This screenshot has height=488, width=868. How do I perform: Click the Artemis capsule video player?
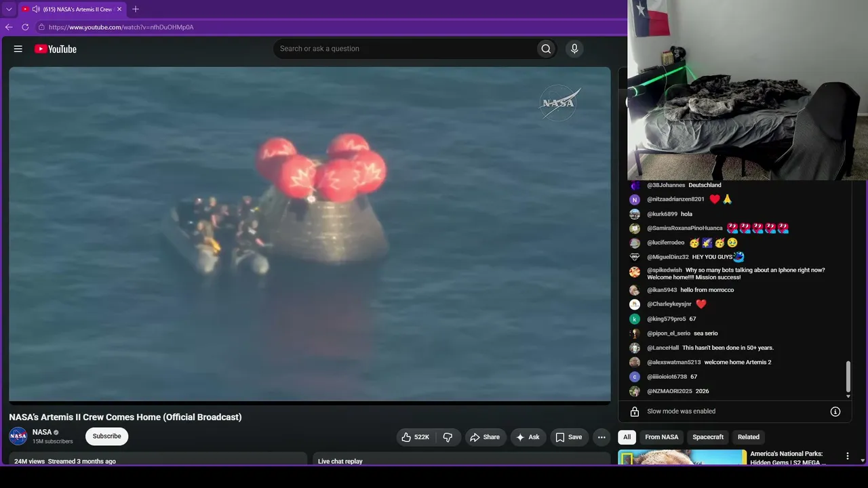[x=310, y=234]
